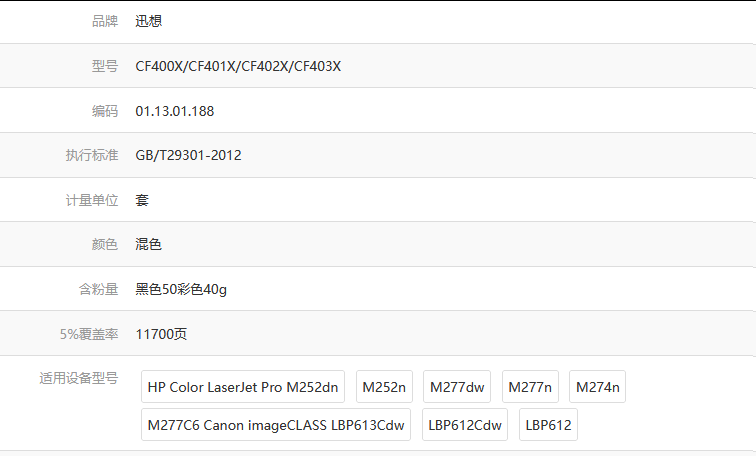Click the 适用设备型号 row label
Viewport: 756px width, 456px height.
click(x=79, y=378)
